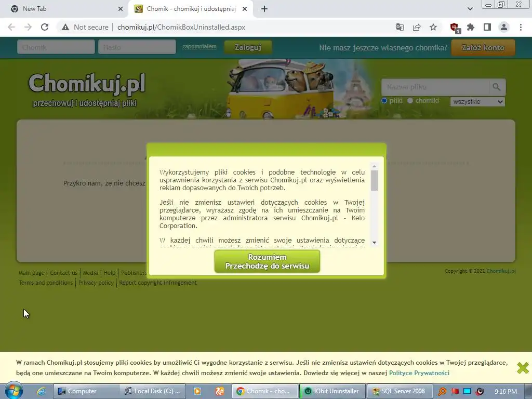Click the zapomniałem link

click(x=199, y=46)
